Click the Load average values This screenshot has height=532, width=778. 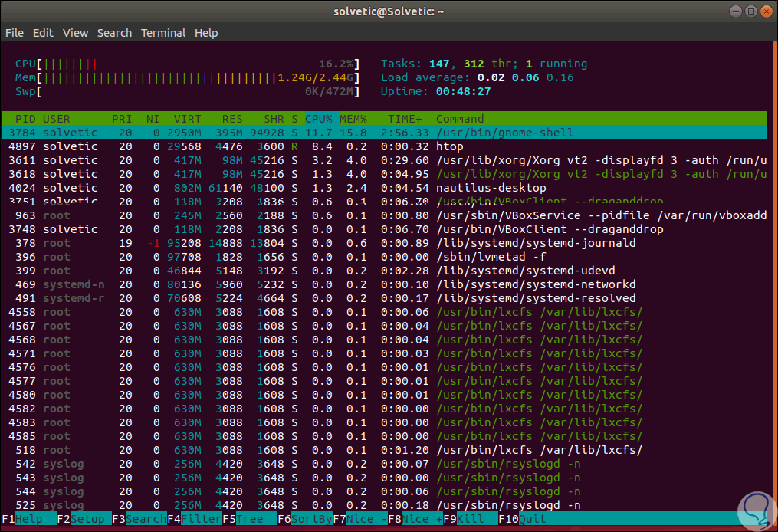(526, 78)
